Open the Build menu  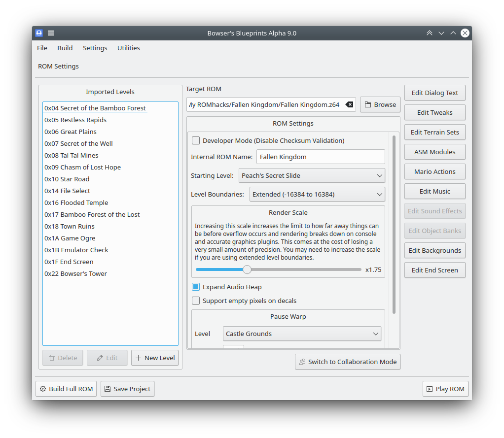tap(65, 48)
